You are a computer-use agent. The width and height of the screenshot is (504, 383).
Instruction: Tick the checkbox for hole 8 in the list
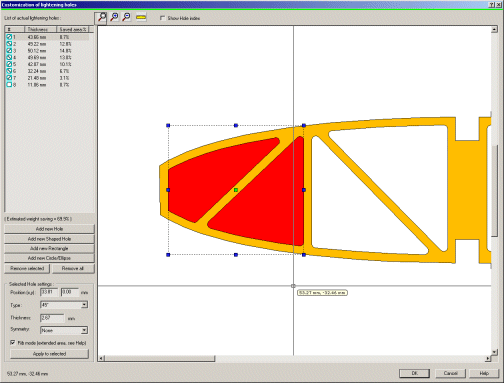tap(9, 85)
